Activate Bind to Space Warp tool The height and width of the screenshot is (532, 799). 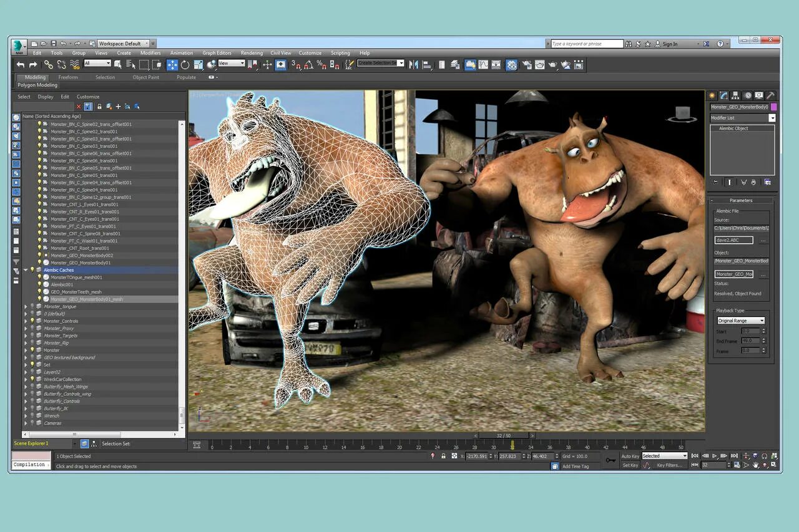tap(75, 64)
